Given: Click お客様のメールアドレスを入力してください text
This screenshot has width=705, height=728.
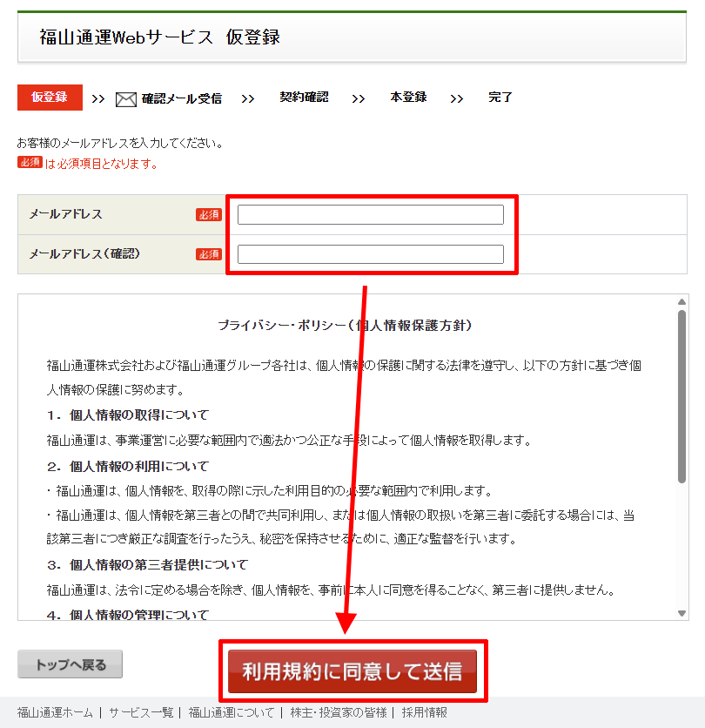Looking at the screenshot, I should coord(120,143).
